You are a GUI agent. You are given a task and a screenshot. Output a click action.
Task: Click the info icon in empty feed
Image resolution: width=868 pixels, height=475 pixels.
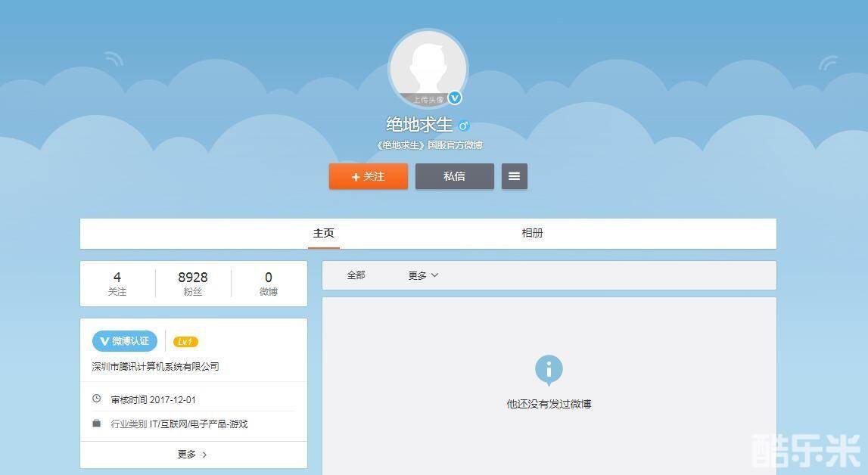[x=549, y=370]
